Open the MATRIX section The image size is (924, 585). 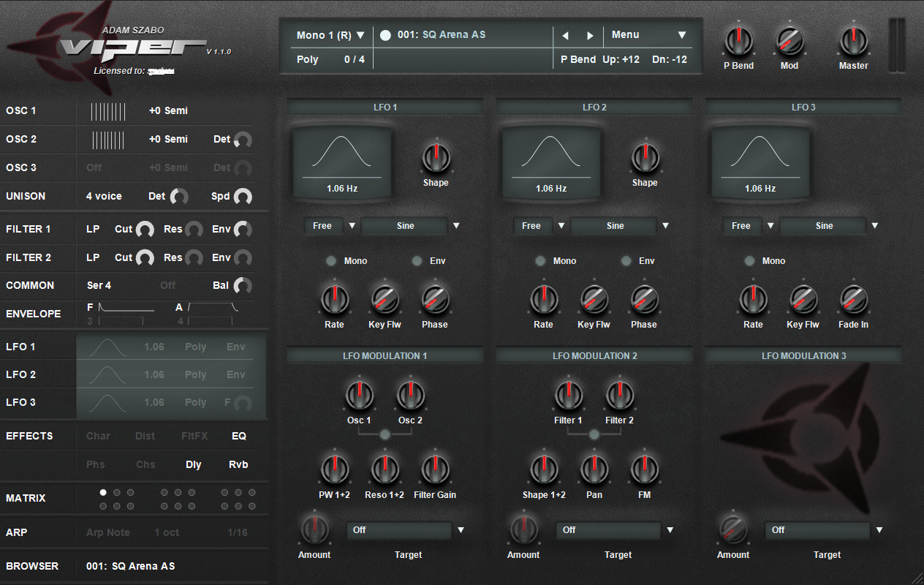click(26, 498)
